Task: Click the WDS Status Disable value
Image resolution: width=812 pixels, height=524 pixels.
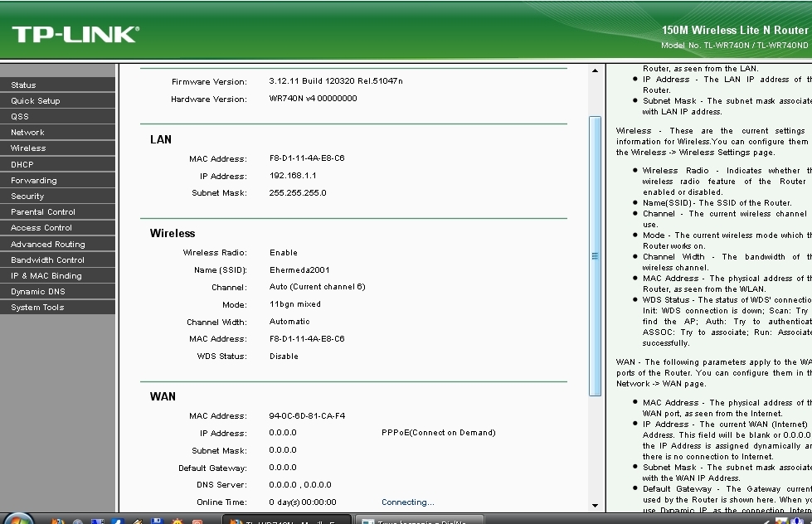Action: [x=284, y=357]
